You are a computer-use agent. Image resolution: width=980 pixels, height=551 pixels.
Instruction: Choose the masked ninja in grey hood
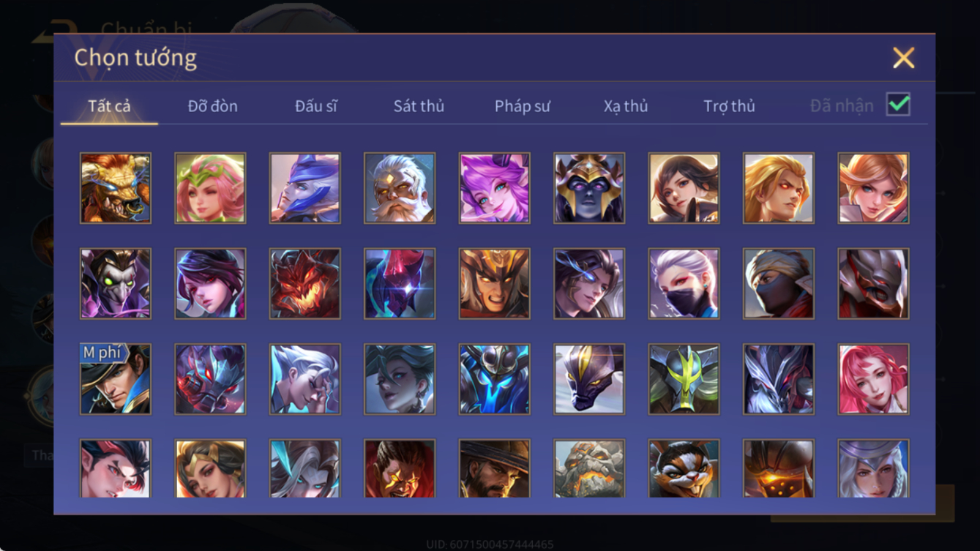[779, 284]
